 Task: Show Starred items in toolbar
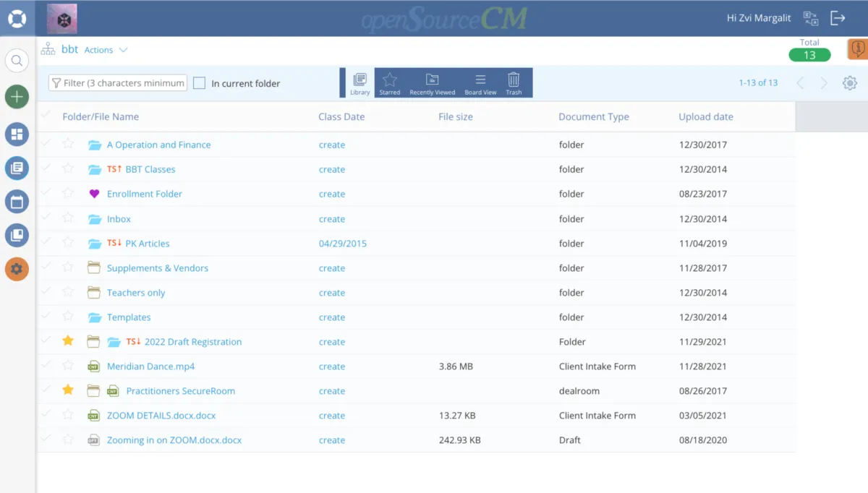(389, 82)
